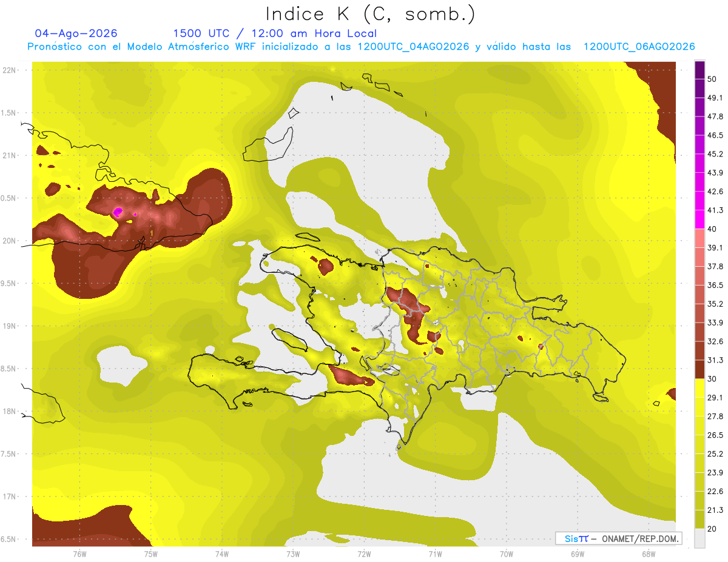
Task: Click the legend value "32.6"
Action: point(715,341)
